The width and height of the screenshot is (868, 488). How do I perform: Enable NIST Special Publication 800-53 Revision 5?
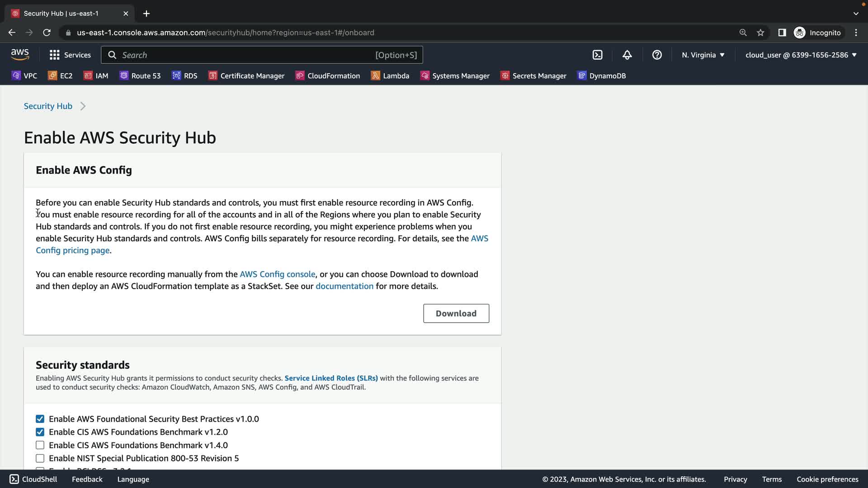40,458
